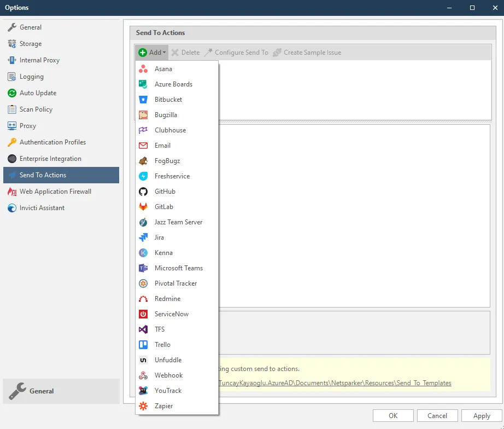This screenshot has width=504, height=429.
Task: Click the Apply button
Action: 482,416
